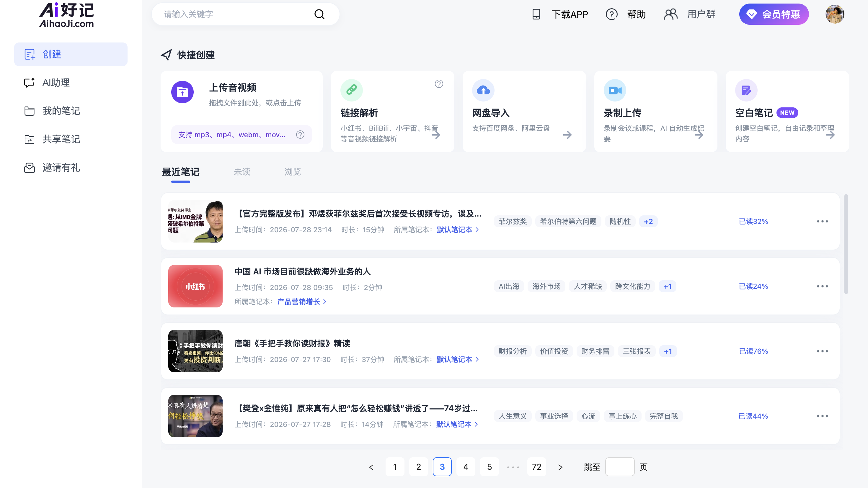Open 共享笔记 in the sidebar

[x=71, y=139]
